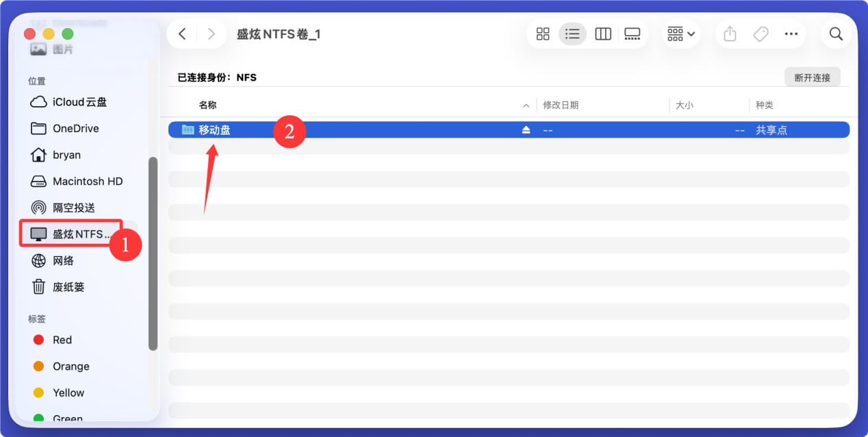This screenshot has width=868, height=437.
Task: Open the Tags icon
Action: tap(761, 34)
